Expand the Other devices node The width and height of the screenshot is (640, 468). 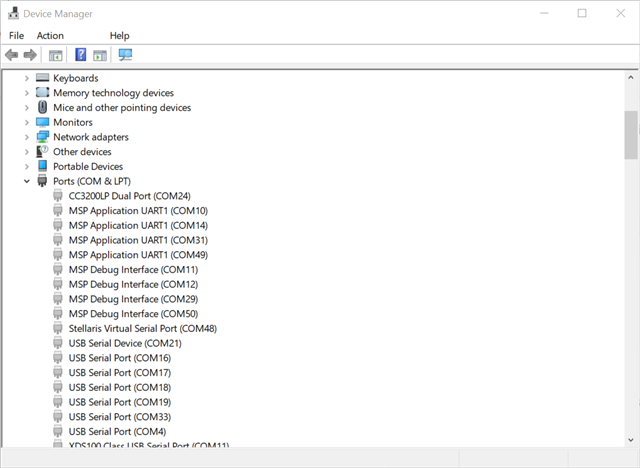(27, 152)
